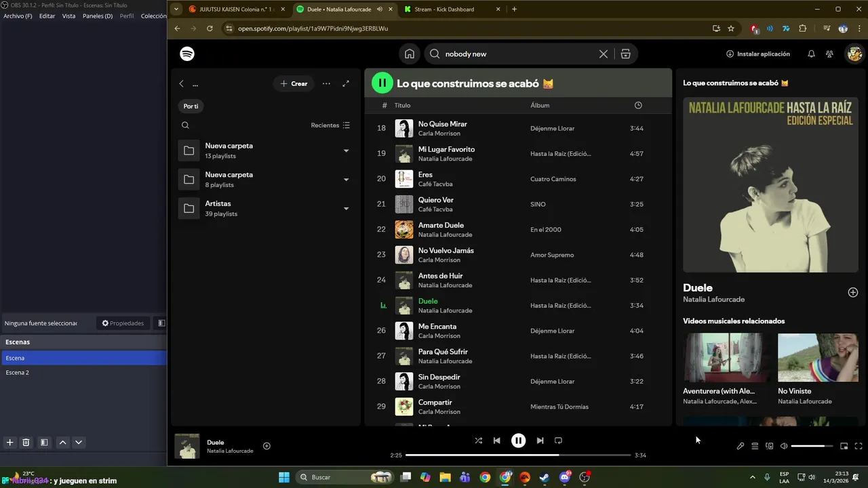Pause the playlist using green header button
Image resolution: width=868 pixels, height=488 pixels.
coord(382,83)
